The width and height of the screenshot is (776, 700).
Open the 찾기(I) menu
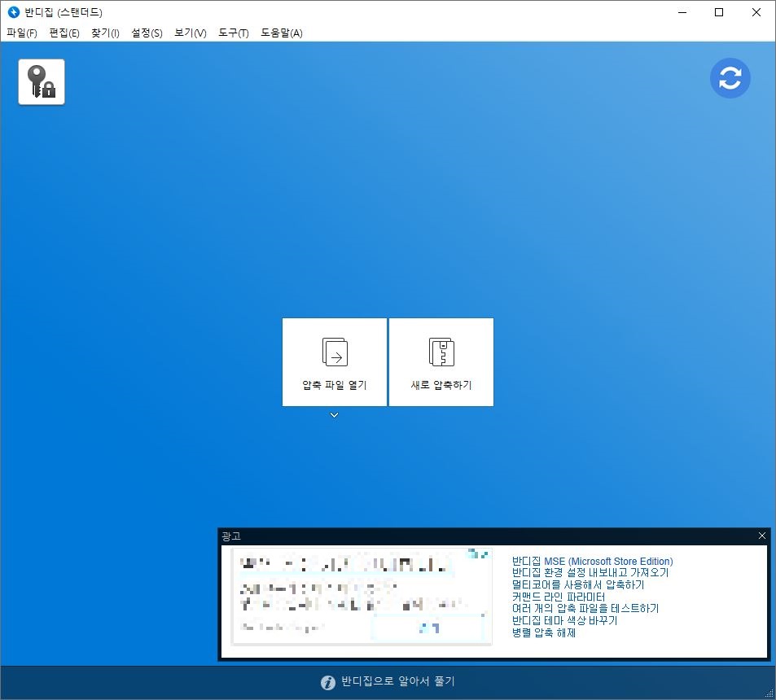point(105,33)
